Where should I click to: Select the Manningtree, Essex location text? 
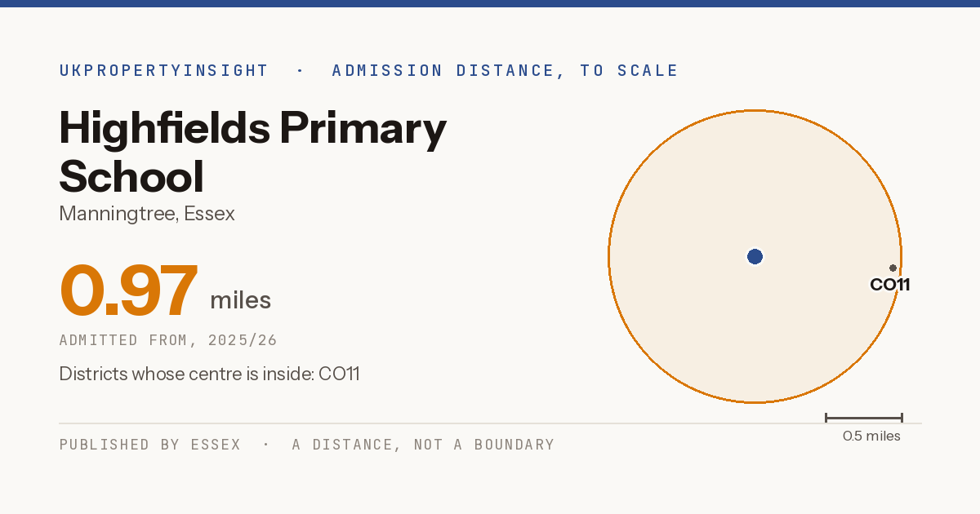coord(147,214)
